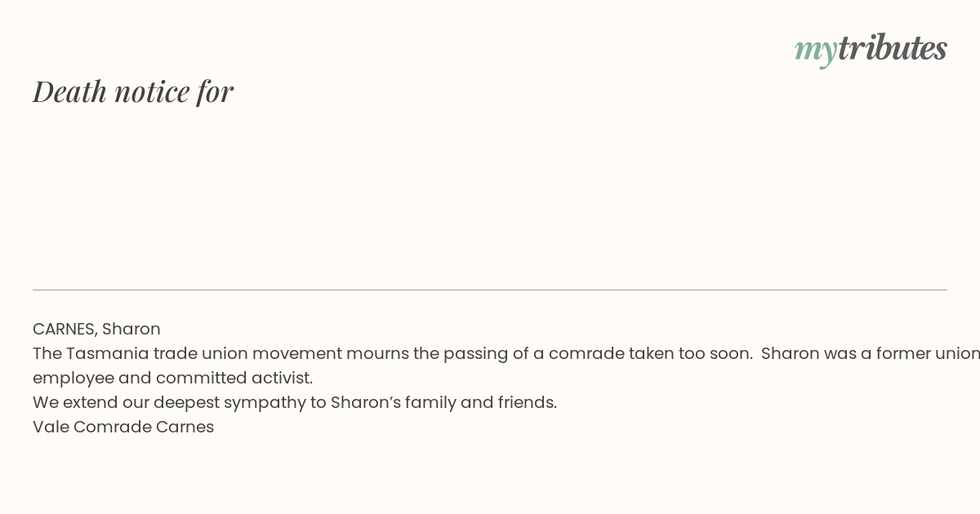
Task: Click the mytributes logo
Action: pos(871,49)
